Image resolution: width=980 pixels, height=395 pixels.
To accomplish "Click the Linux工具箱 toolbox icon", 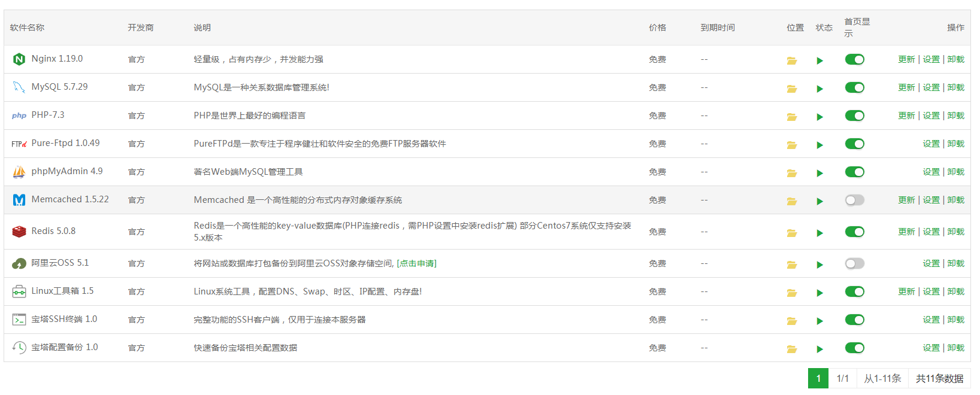I will 19,291.
